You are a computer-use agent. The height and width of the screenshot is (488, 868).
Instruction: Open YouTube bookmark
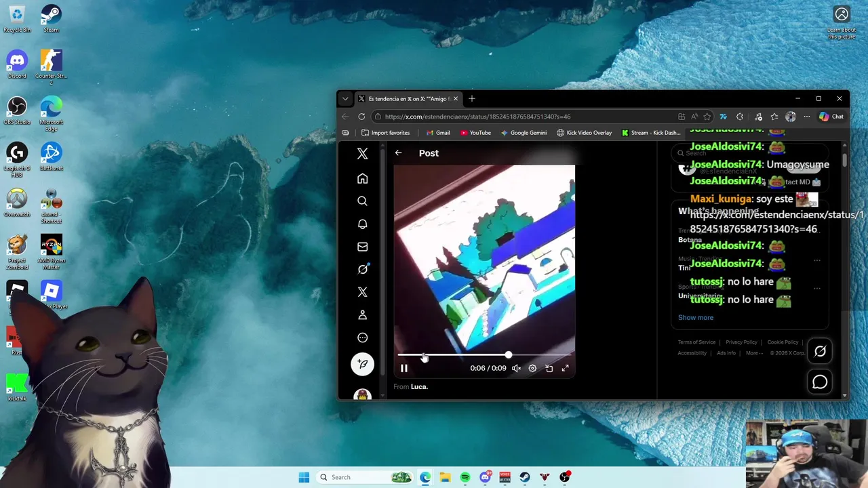[475, 133]
